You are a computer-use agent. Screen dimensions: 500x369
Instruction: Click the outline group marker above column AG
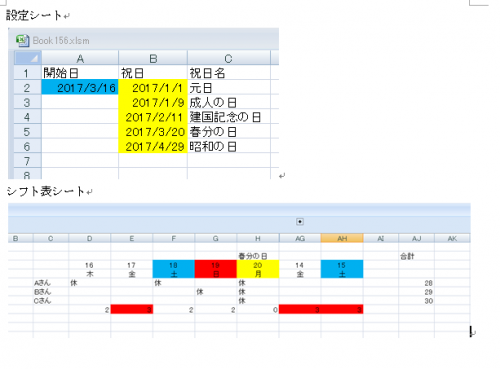pyautogui.click(x=300, y=222)
